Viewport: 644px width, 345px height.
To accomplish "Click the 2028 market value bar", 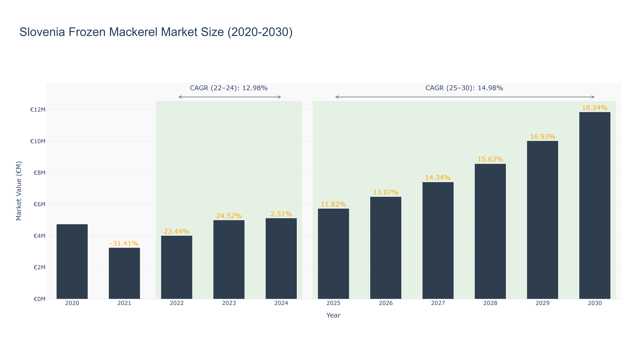I will pyautogui.click(x=490, y=231).
